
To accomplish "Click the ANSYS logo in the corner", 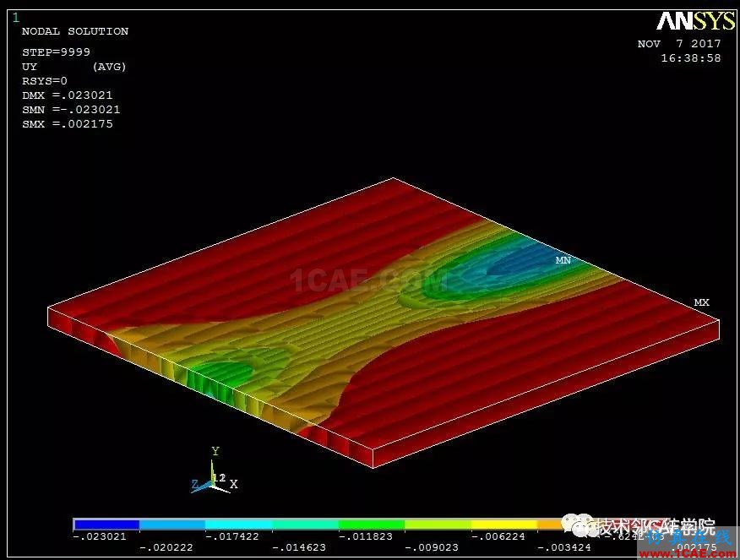I will click(x=695, y=21).
